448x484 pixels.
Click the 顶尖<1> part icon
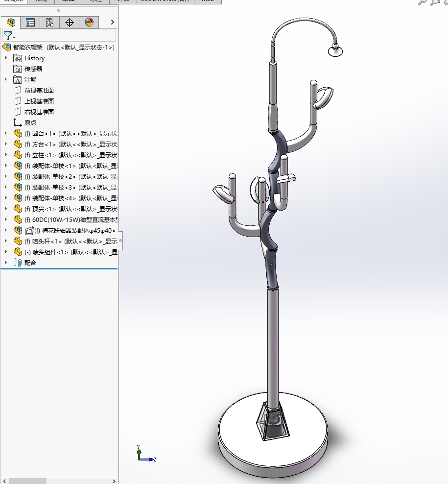coord(18,209)
